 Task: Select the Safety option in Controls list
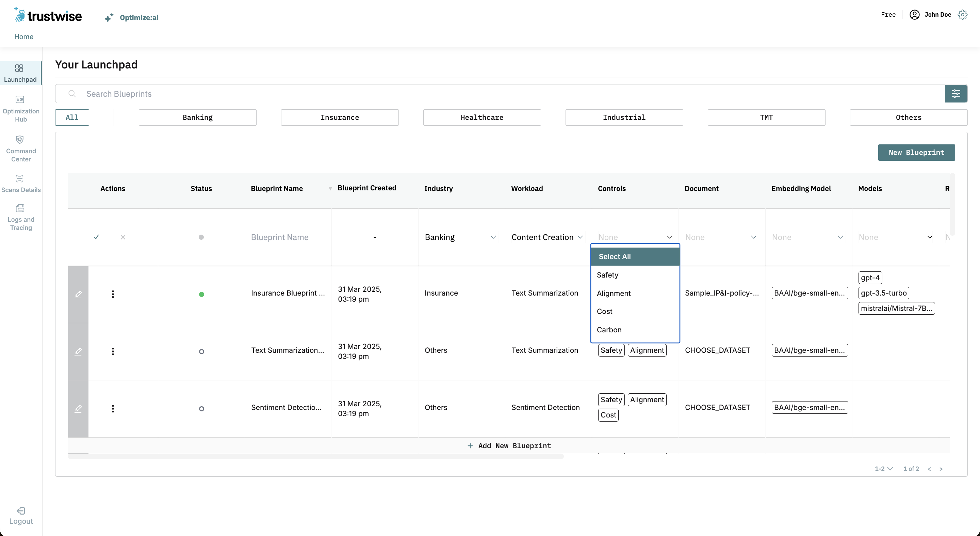607,275
